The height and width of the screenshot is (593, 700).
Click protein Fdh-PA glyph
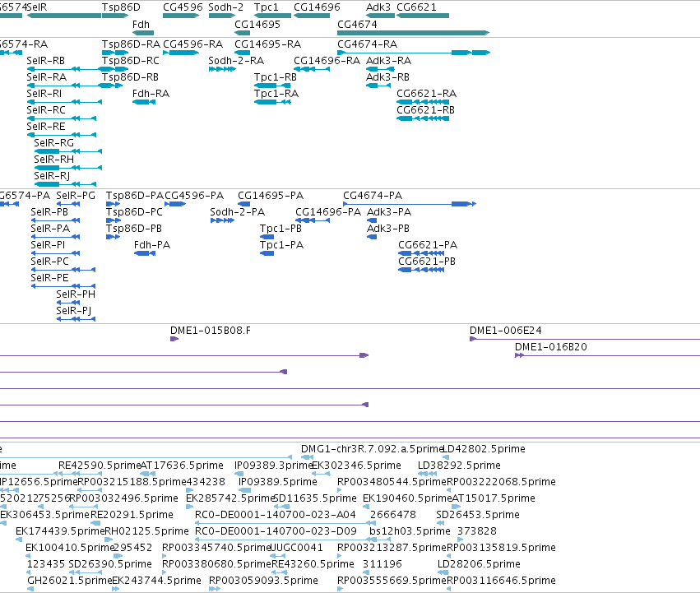pos(145,253)
